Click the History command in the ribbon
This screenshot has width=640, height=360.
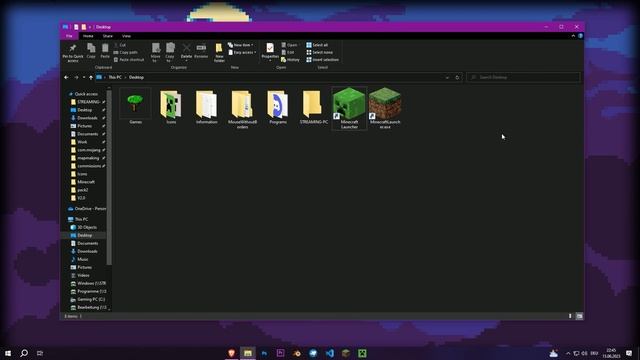(x=290, y=60)
